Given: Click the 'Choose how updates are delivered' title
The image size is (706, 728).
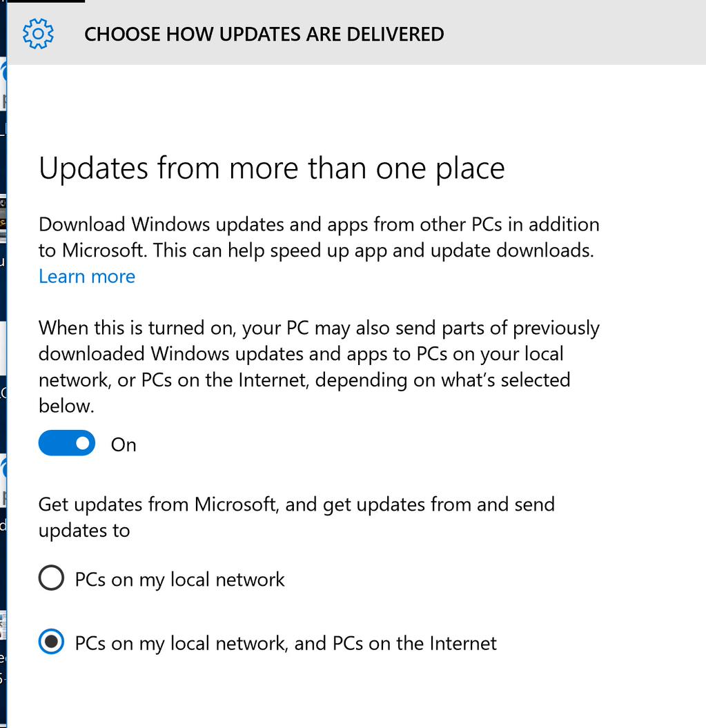Looking at the screenshot, I should [264, 34].
